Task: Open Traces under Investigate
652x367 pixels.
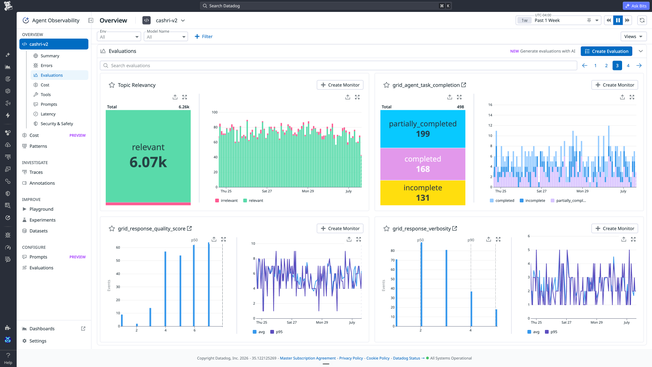Action: pyautogui.click(x=36, y=172)
